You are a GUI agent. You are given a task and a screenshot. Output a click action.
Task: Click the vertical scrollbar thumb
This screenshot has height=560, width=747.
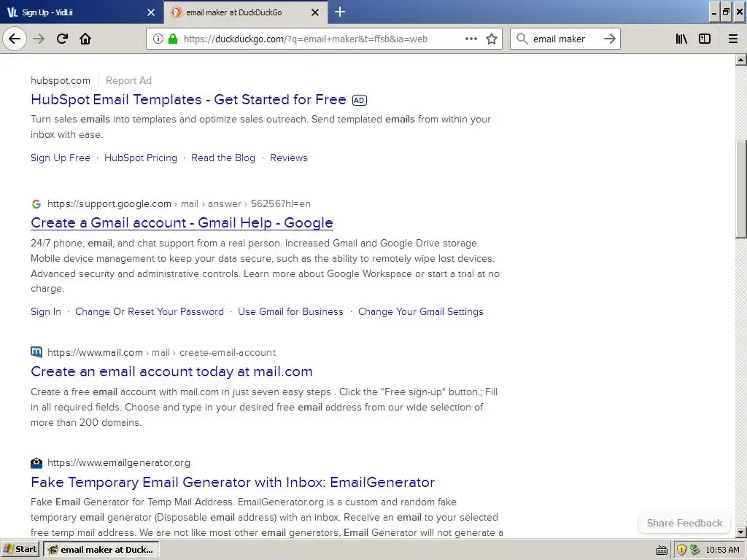[x=741, y=189]
